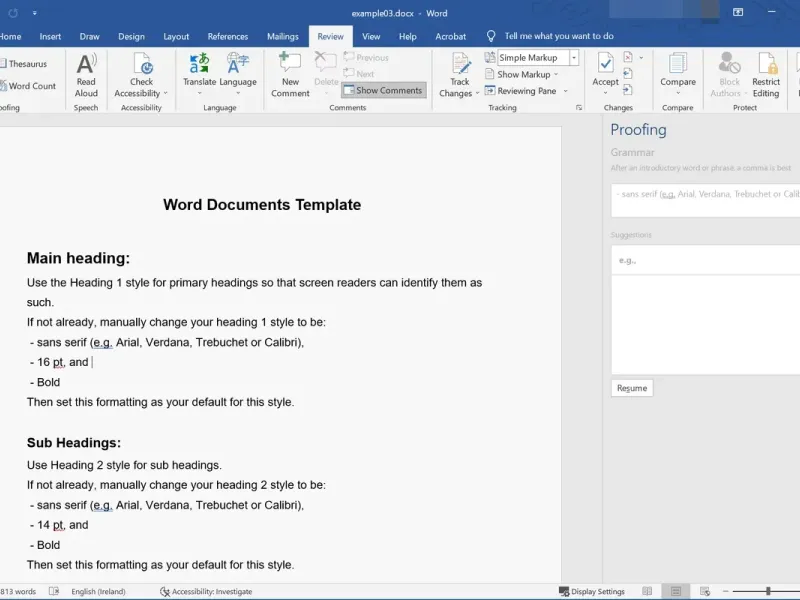Reject the change with red X icon
This screenshot has height=600, width=800.
[x=628, y=57]
